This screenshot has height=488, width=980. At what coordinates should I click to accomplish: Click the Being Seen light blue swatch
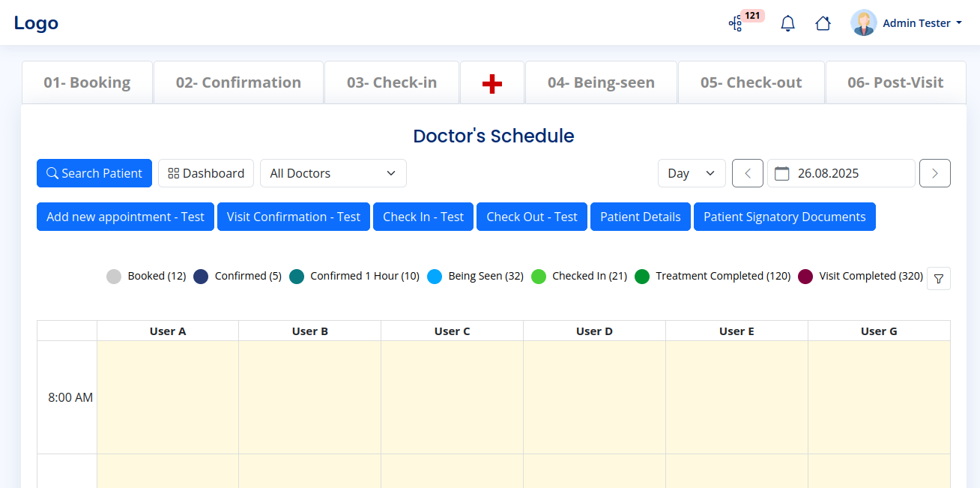(435, 277)
